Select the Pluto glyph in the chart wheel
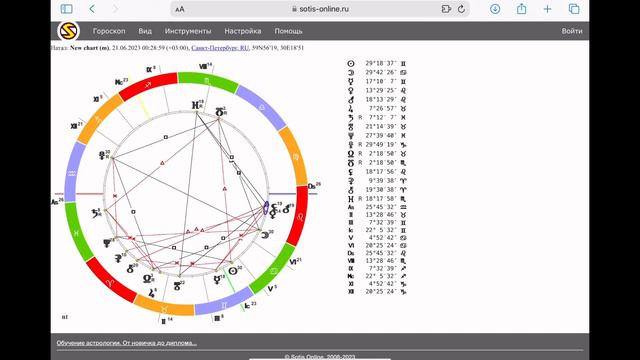 102,155
